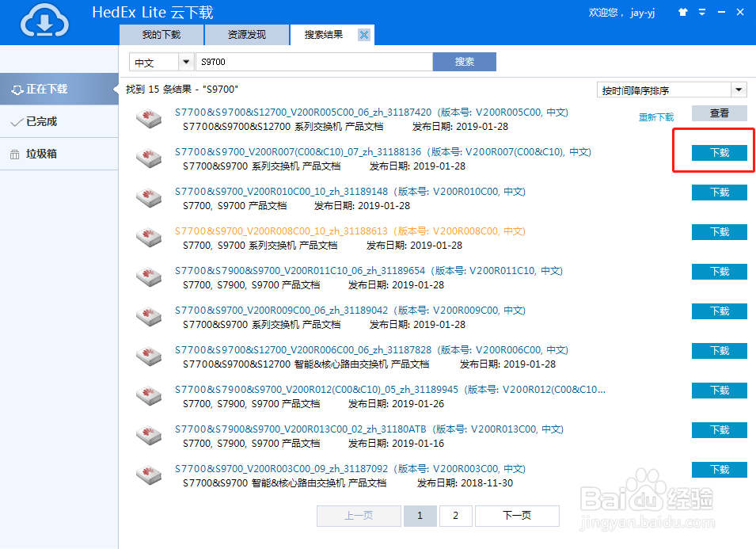Download the V200R011C10 document
756x549 pixels.
click(720, 271)
